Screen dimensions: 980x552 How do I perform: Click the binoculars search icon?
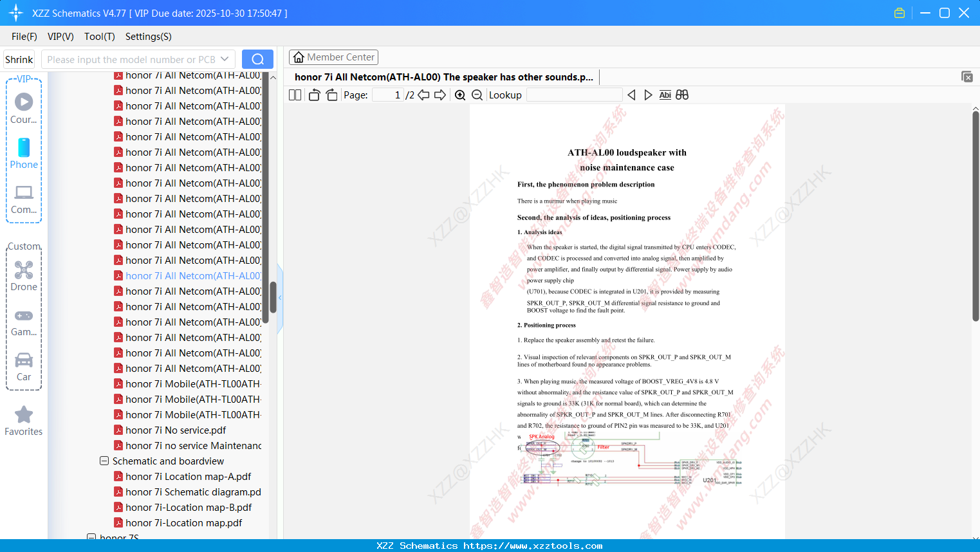682,95
